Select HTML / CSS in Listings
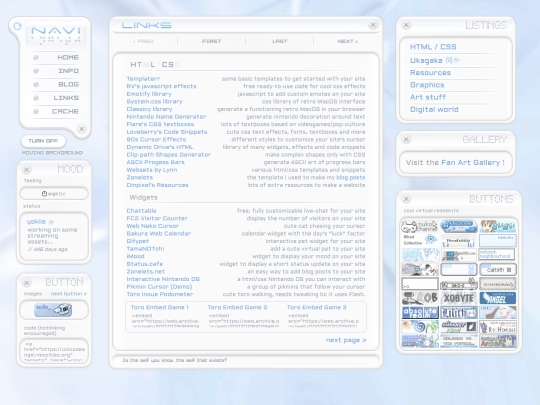The image size is (540, 405). [433, 47]
